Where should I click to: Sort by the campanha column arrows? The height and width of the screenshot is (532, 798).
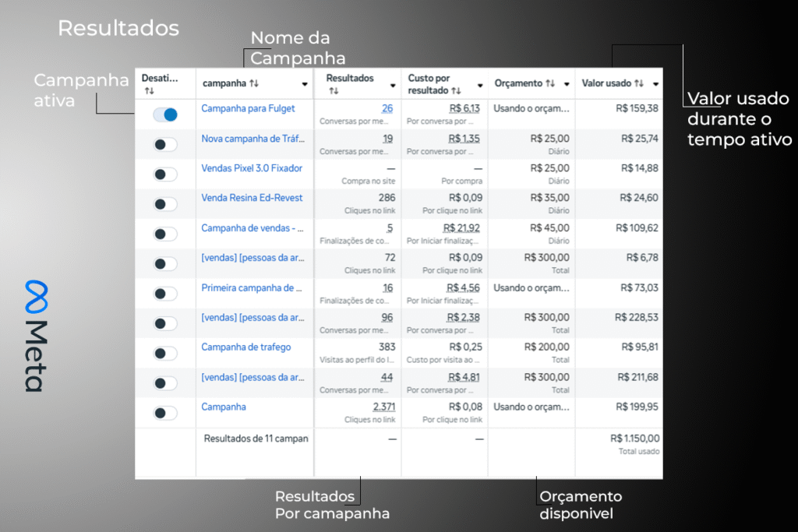click(x=254, y=83)
